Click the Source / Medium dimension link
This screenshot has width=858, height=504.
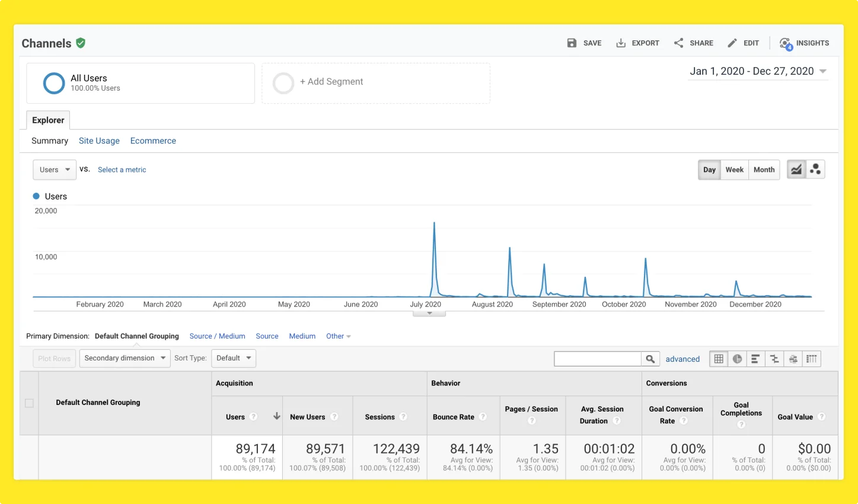217,336
